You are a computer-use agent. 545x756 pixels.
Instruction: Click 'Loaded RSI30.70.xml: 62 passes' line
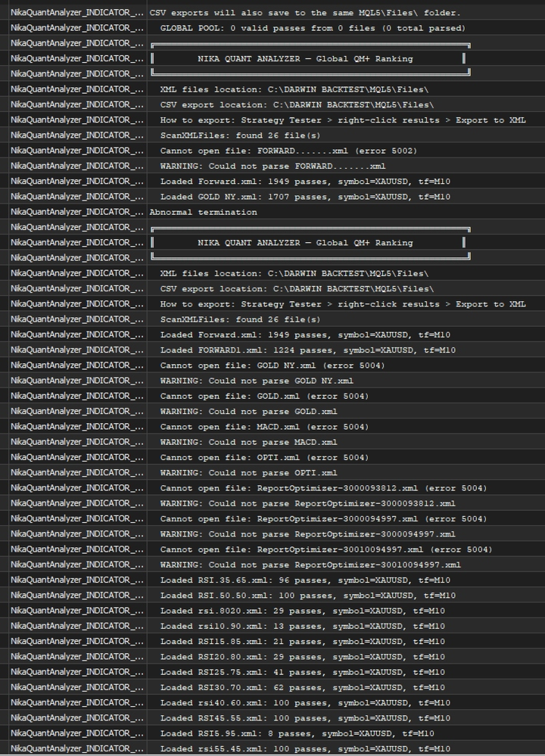coord(272,688)
